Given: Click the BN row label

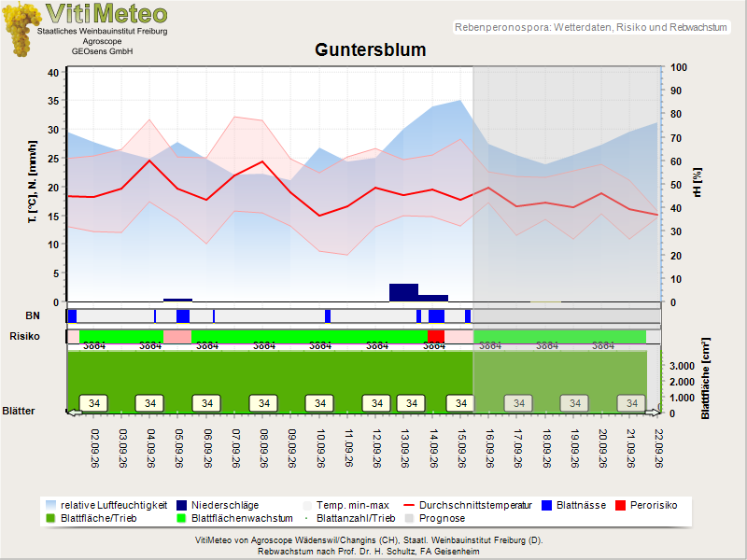Looking at the screenshot, I should (33, 316).
